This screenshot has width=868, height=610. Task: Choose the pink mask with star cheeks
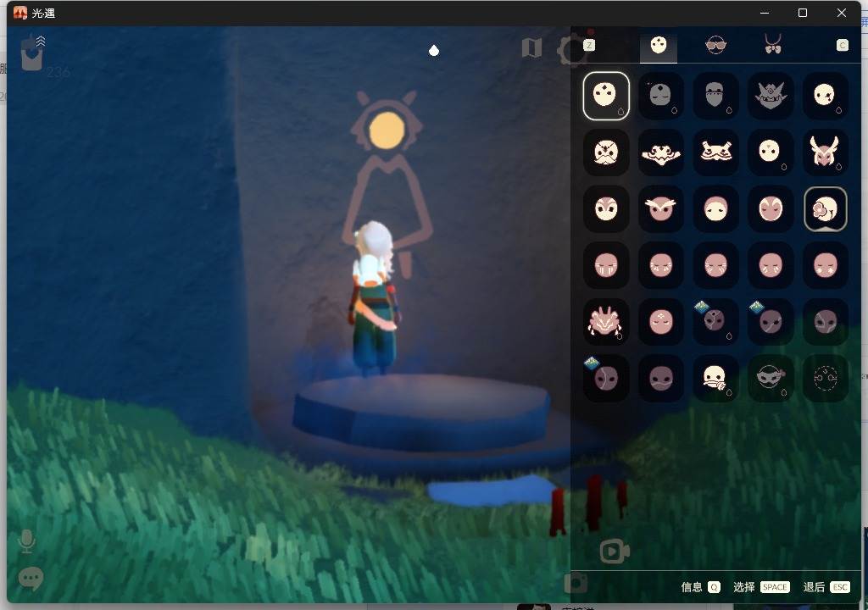click(825, 266)
